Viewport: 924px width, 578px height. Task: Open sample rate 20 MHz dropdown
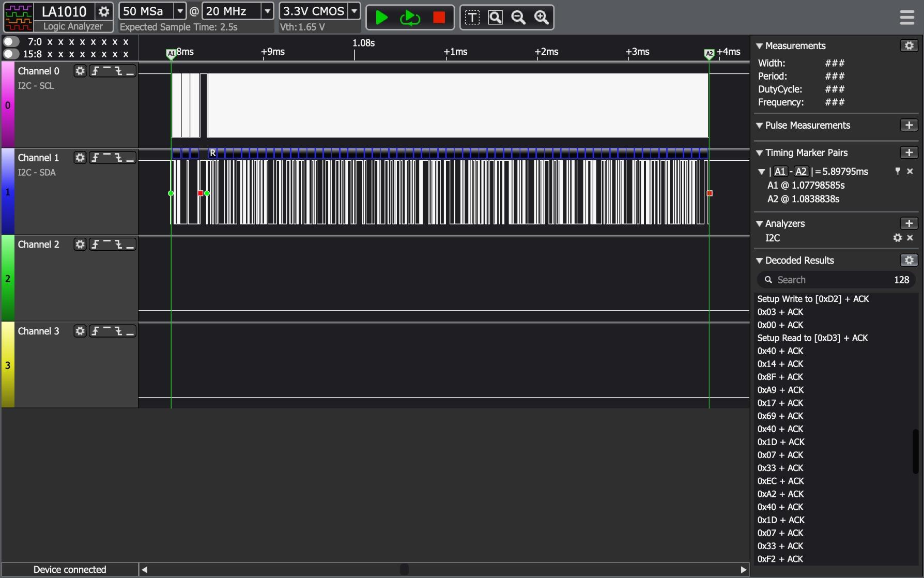(267, 11)
